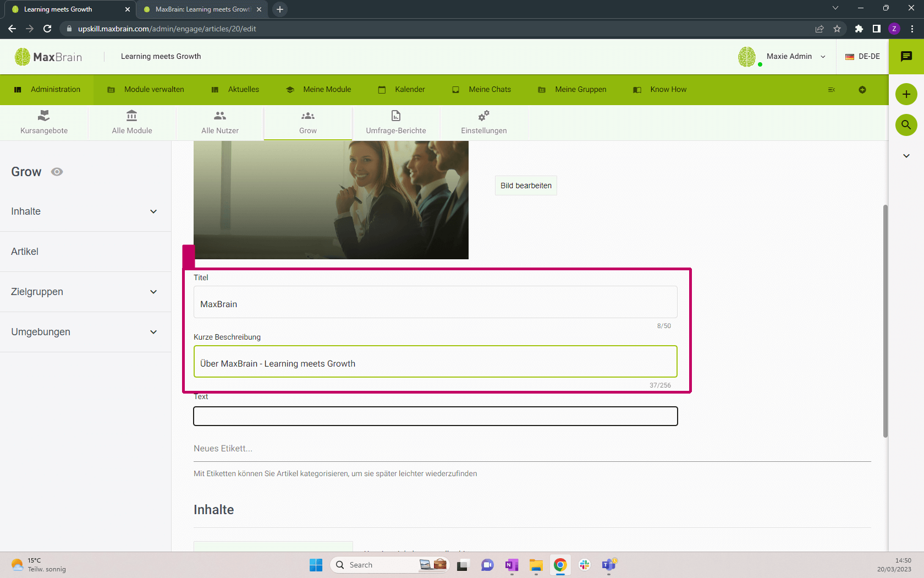Click the article header image
Image resolution: width=924 pixels, height=578 pixels.
(331, 200)
